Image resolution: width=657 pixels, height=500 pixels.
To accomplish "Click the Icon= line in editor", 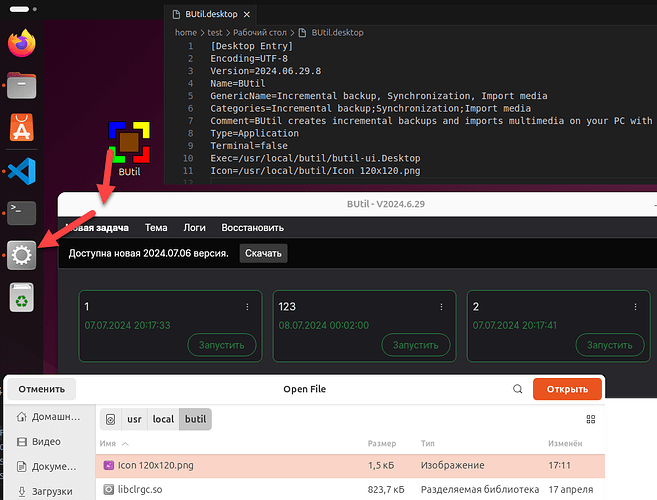I will (x=315, y=171).
